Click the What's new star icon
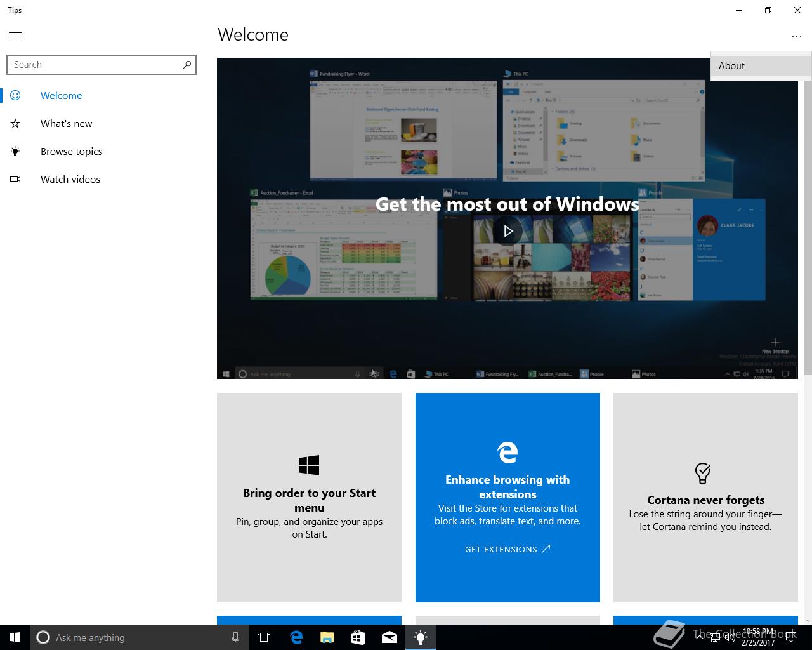812x650 pixels. pos(15,123)
